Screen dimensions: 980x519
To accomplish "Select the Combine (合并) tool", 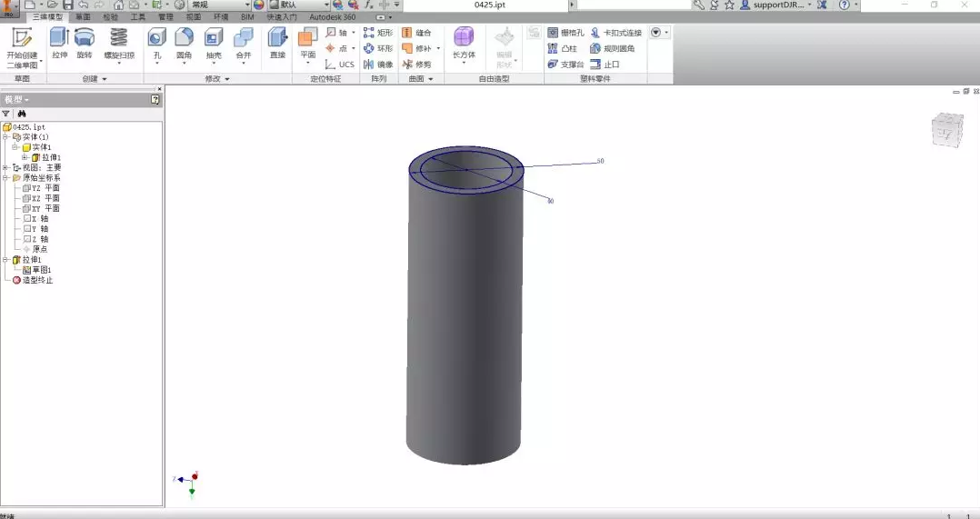I will (243, 44).
